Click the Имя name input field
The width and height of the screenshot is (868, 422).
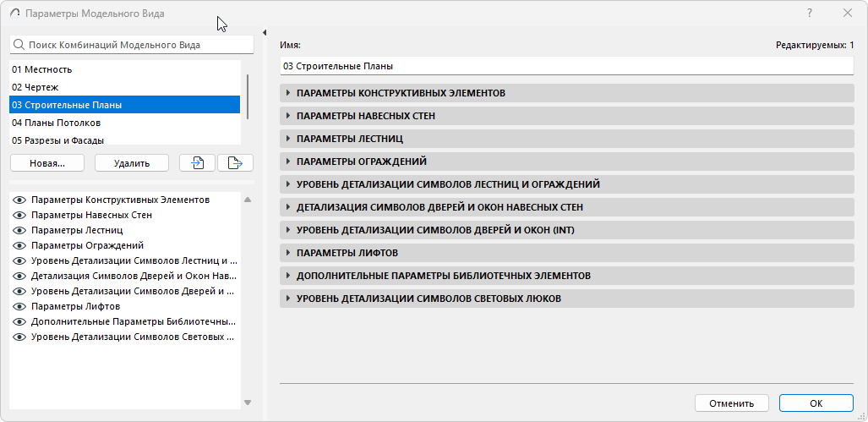click(567, 66)
